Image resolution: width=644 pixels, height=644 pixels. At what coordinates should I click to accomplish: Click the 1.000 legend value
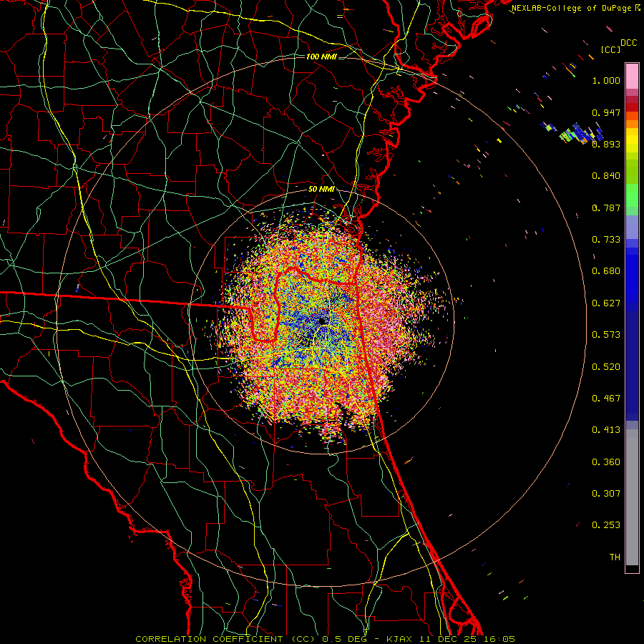[606, 80]
